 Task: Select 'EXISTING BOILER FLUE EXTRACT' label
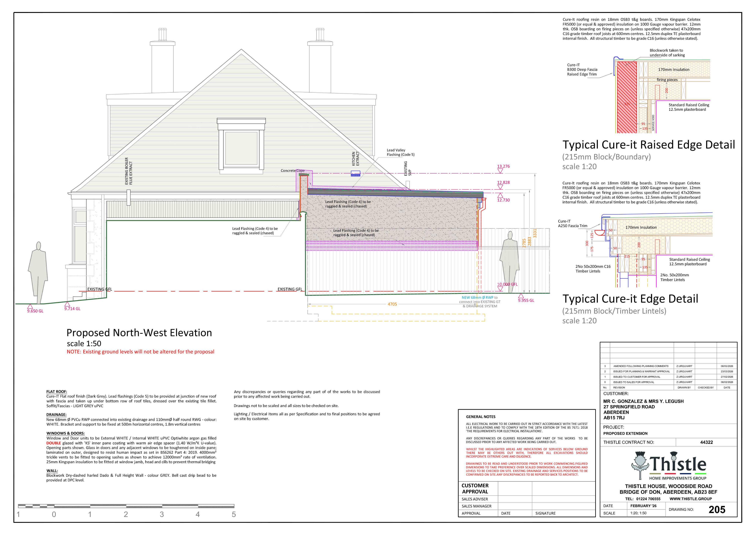(128, 171)
